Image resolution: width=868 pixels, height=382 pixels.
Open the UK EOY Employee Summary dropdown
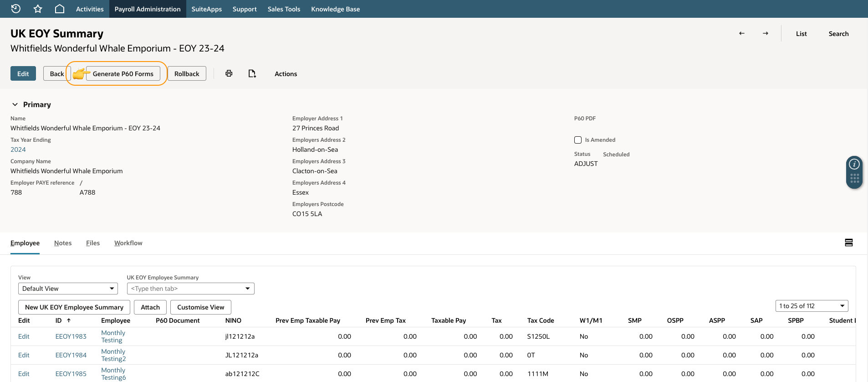[190, 289]
